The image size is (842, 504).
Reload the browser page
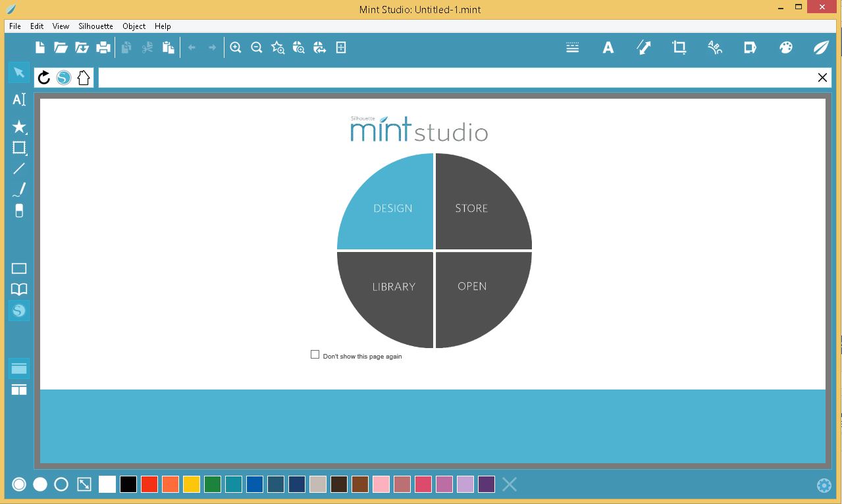(44, 78)
